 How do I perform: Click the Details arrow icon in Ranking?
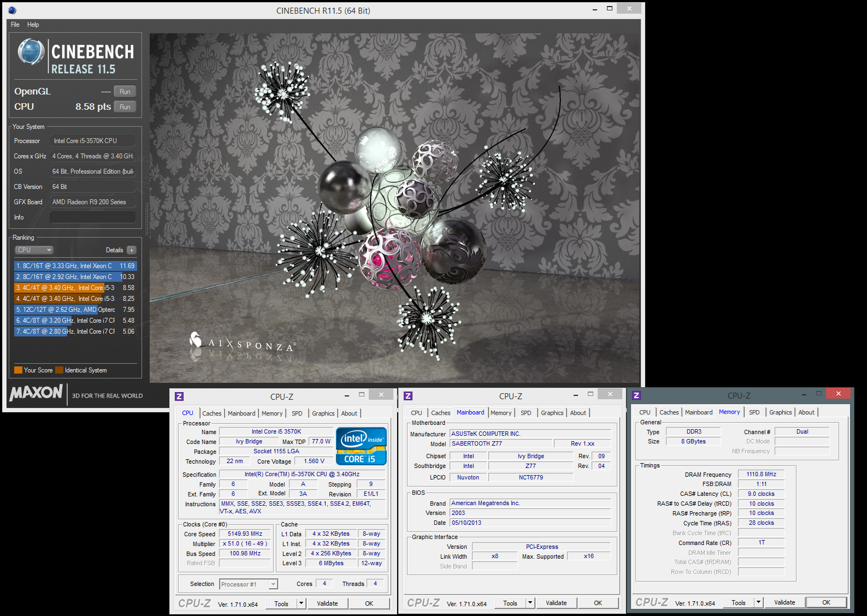[x=131, y=250]
